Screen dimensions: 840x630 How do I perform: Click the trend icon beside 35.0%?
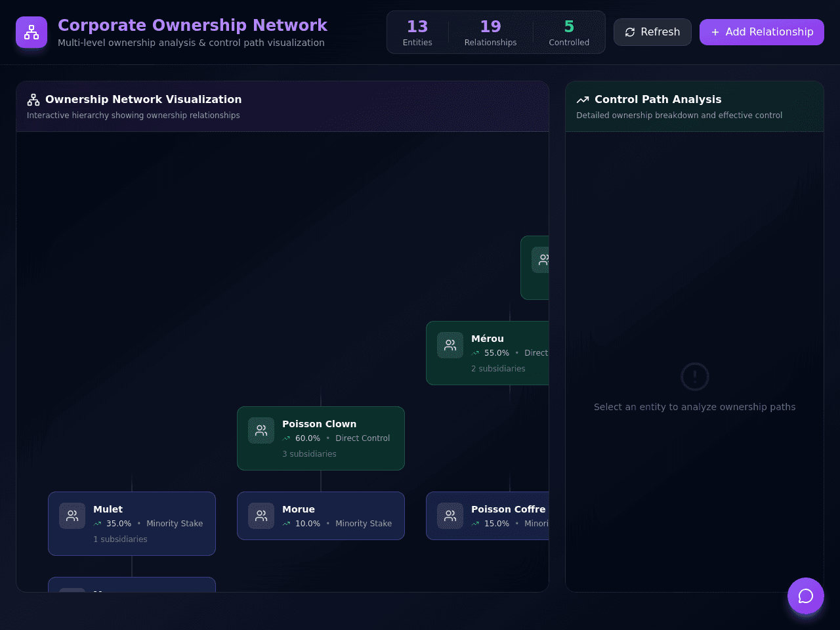coord(97,524)
